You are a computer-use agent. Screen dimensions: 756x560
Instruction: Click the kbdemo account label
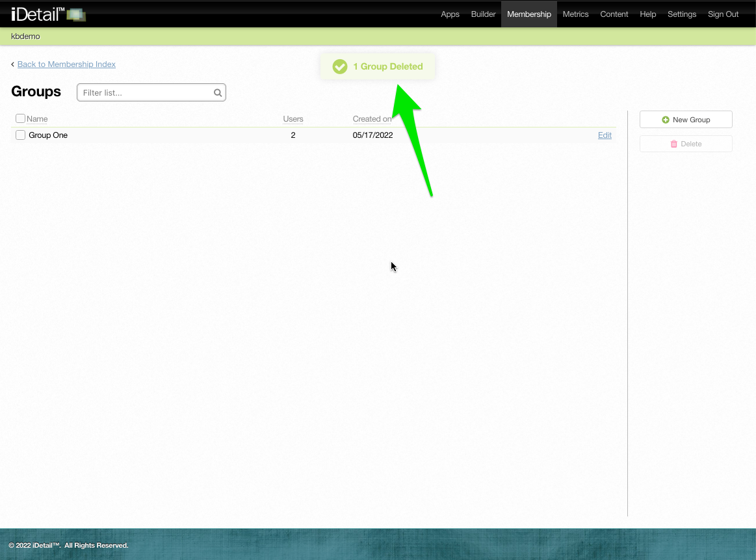pos(25,36)
